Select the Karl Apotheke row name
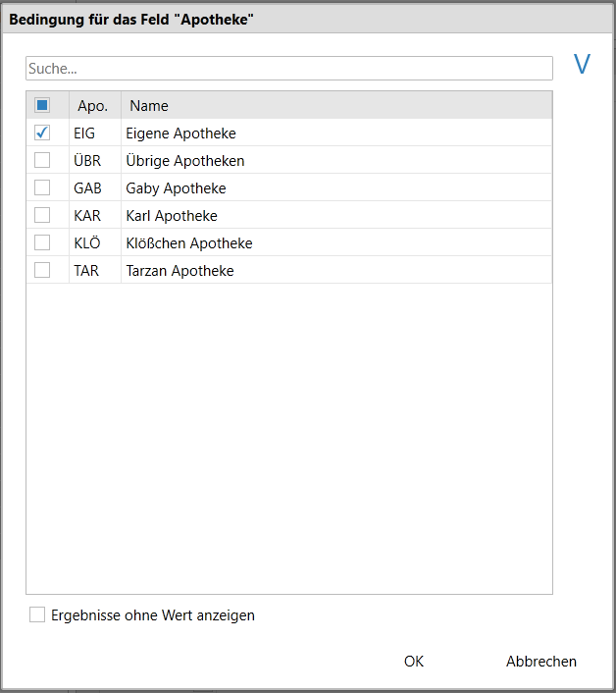The height and width of the screenshot is (693, 616). tap(172, 216)
